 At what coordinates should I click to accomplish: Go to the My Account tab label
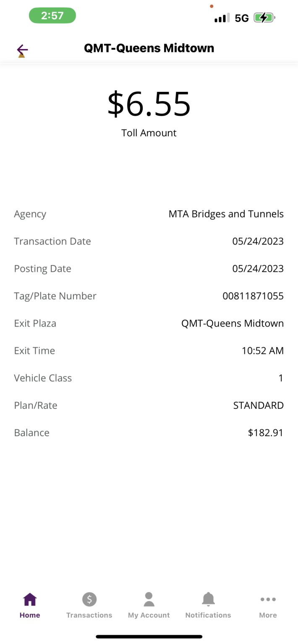[149, 615]
